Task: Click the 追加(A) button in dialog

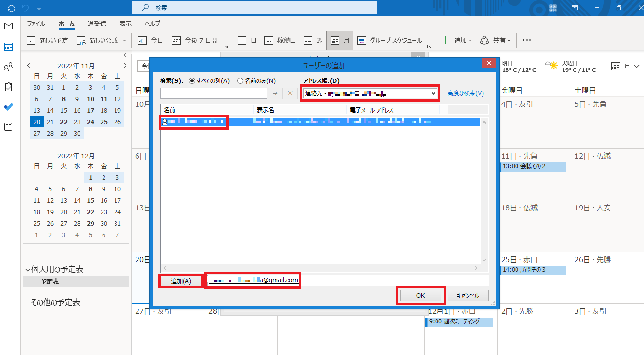Action: coord(181,281)
